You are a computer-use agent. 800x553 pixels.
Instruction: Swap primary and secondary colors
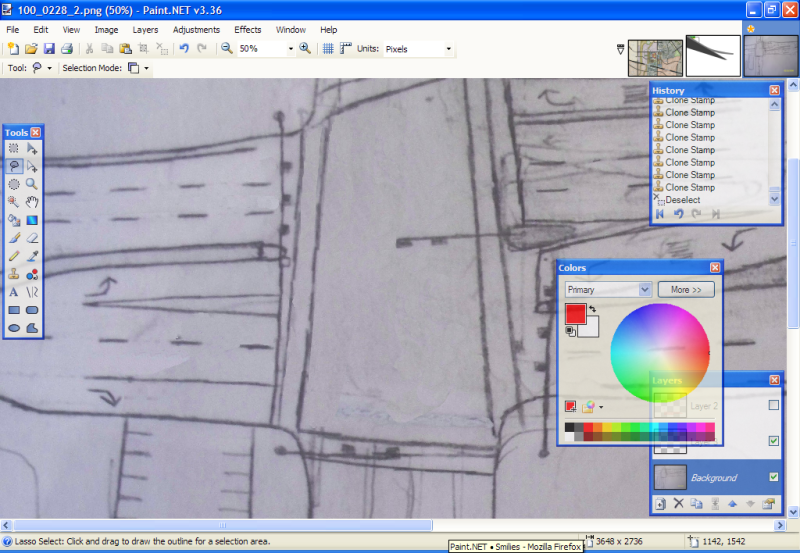(592, 309)
